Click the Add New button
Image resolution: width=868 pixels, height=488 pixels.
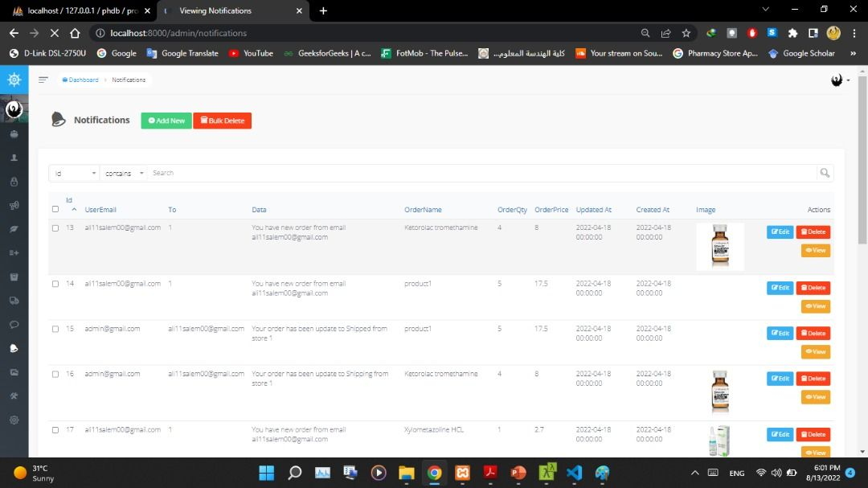pyautogui.click(x=166, y=120)
